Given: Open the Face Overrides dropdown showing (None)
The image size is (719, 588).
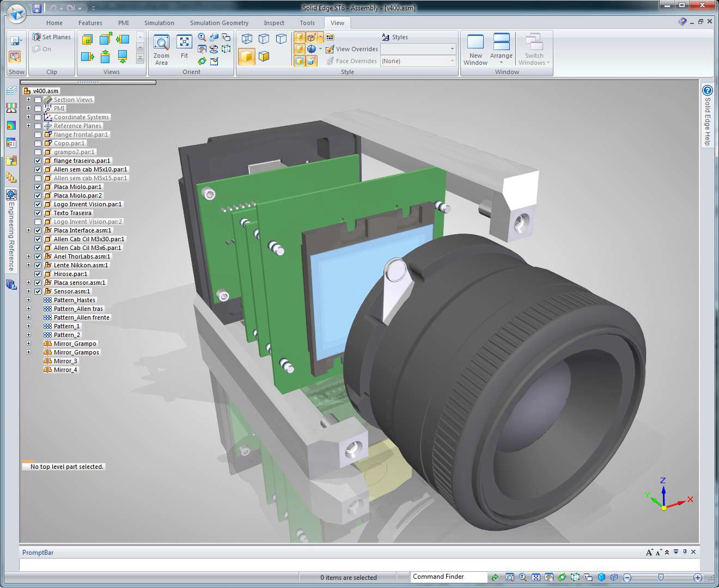Looking at the screenshot, I should click(418, 61).
